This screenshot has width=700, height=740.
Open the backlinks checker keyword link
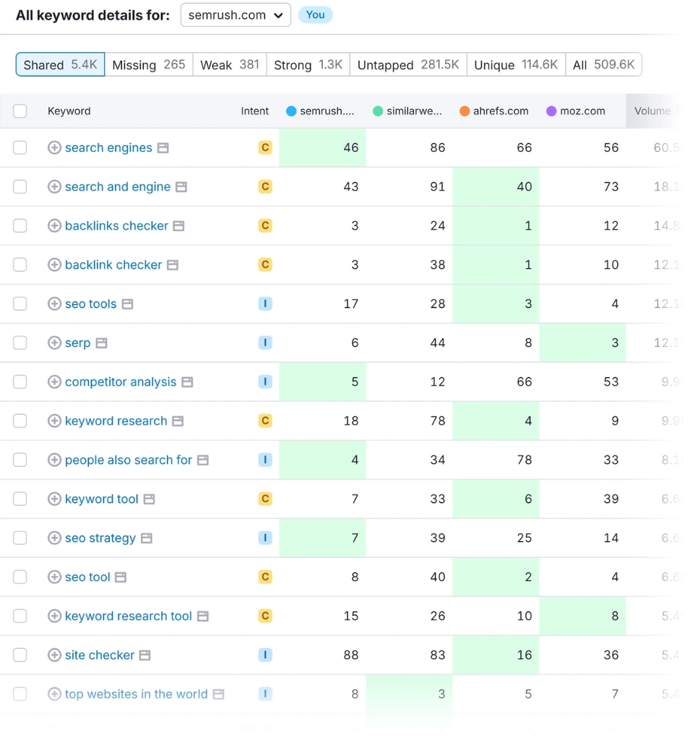tap(116, 225)
